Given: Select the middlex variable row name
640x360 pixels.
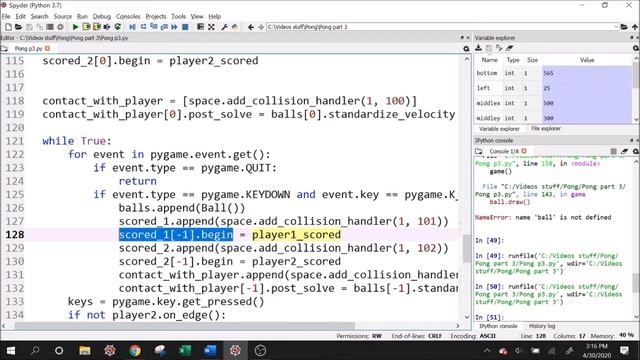Looking at the screenshot, I should 489,103.
